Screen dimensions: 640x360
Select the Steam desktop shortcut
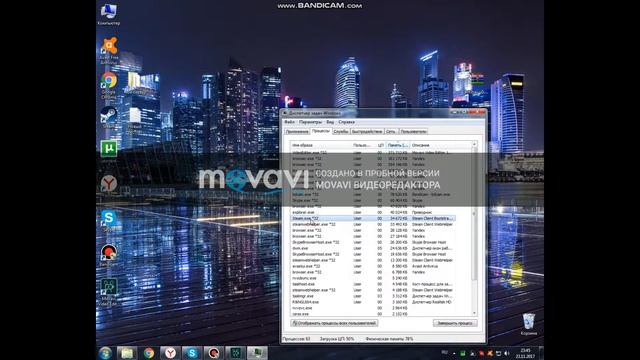(109, 118)
